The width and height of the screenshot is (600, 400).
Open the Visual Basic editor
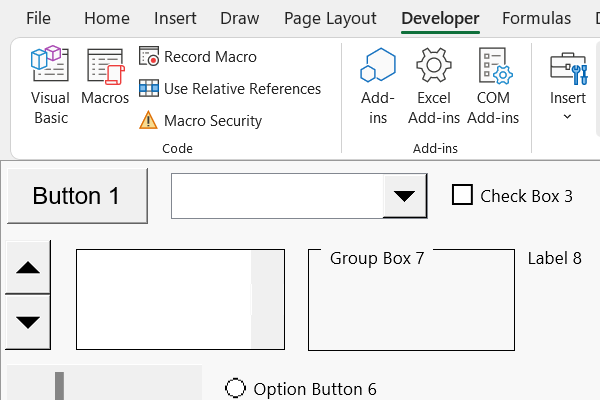point(50,87)
